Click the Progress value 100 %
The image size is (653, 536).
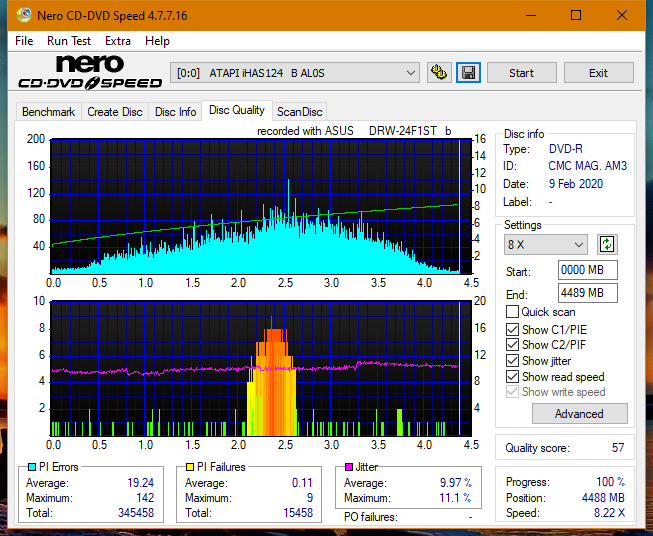click(610, 482)
